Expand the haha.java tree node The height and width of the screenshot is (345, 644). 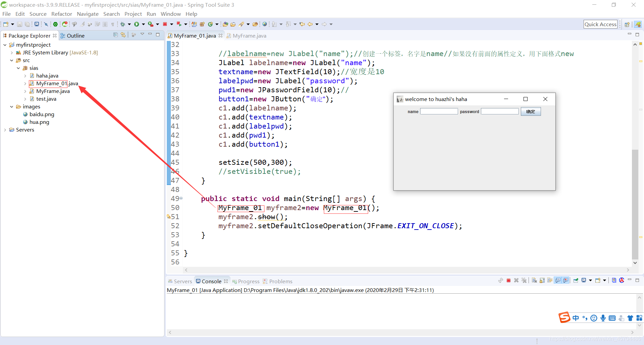(x=25, y=76)
